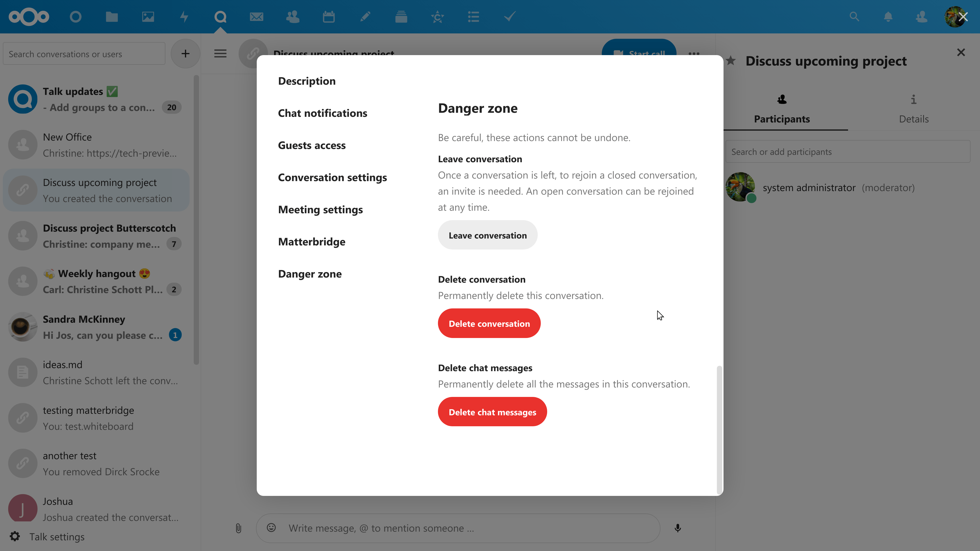Open the Calendar app icon
This screenshot has height=551, width=980.
[x=329, y=17]
